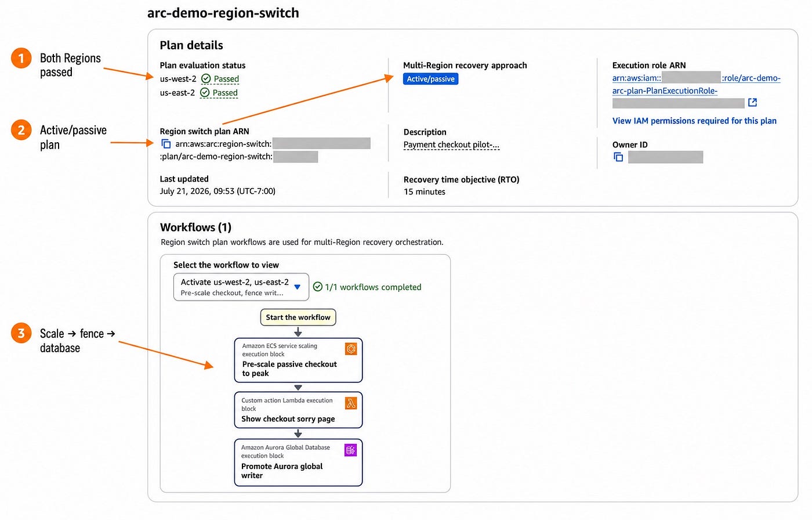
Task: Click the Select the workflow to view label
Action: [226, 265]
